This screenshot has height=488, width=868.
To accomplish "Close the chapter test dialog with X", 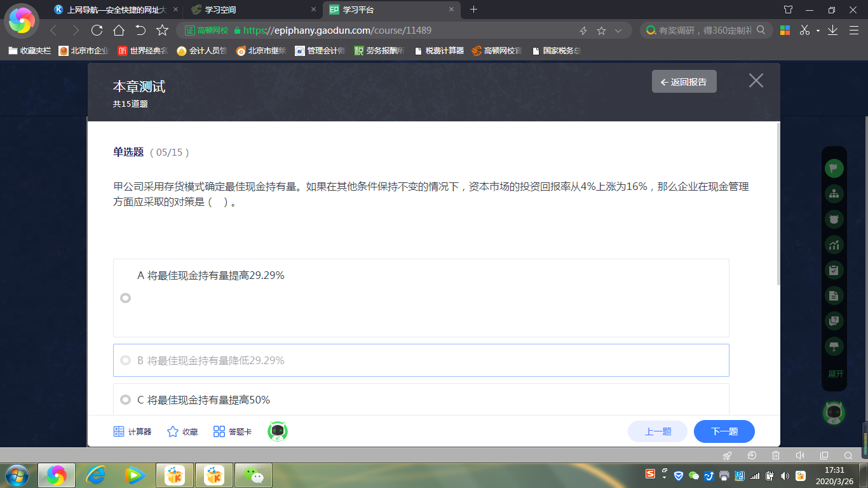I will click(756, 81).
